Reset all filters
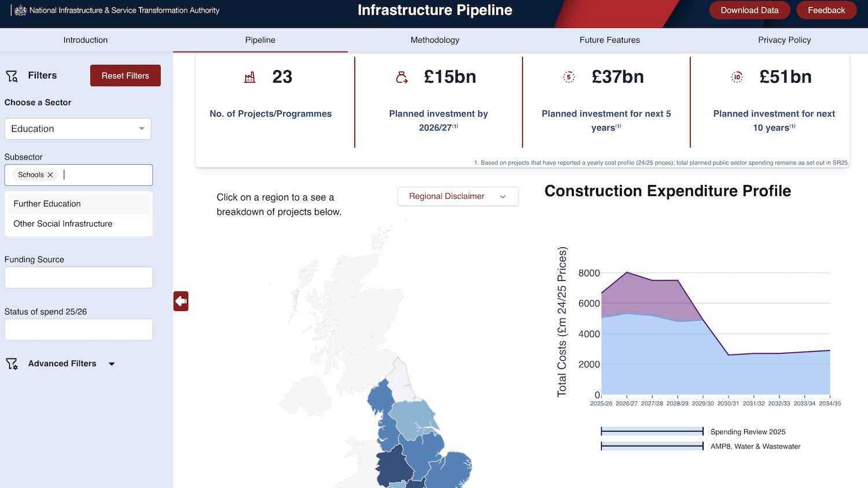The height and width of the screenshot is (488, 868). click(x=125, y=75)
